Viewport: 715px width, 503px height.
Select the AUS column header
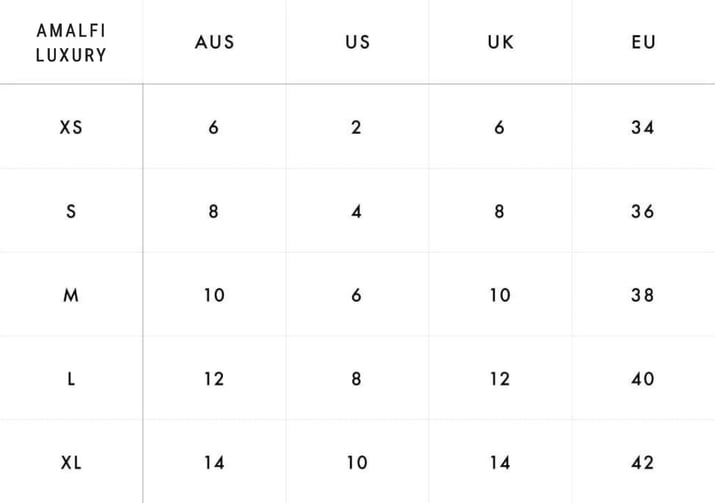(214, 42)
